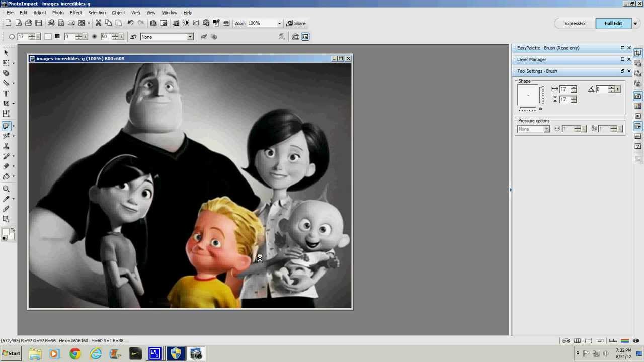Viewport: 644px width, 362px height.
Task: Click the Undo arrow icon
Action: [130, 23]
